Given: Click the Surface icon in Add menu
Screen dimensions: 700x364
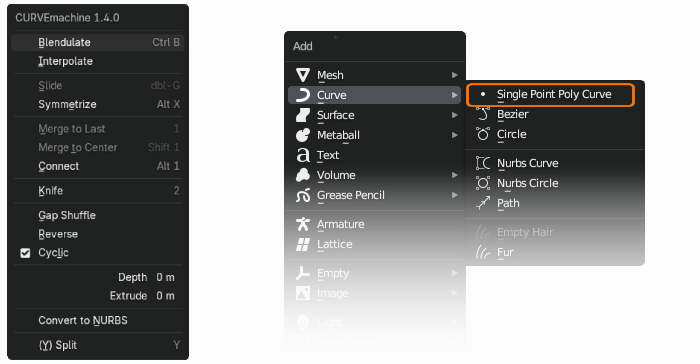Looking at the screenshot, I should point(303,115).
